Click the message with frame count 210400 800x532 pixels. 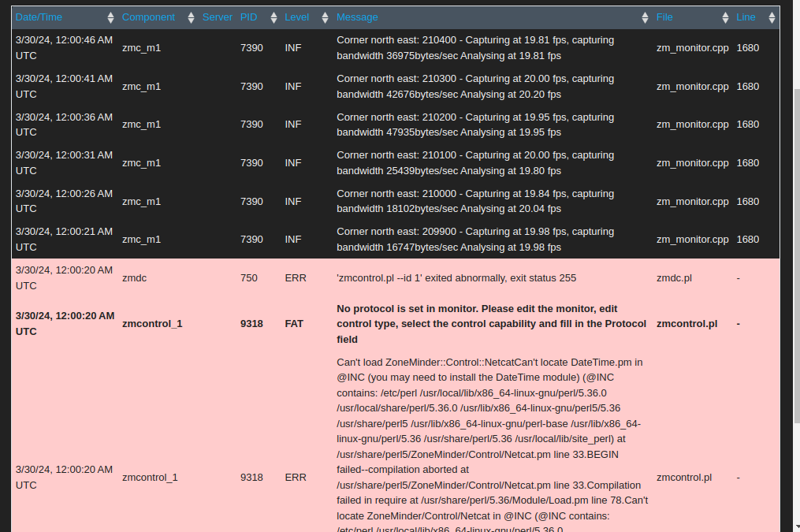475,48
